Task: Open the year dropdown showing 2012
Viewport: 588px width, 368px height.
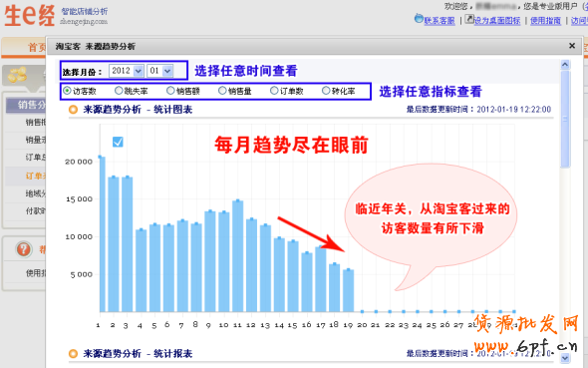Action: pos(127,71)
